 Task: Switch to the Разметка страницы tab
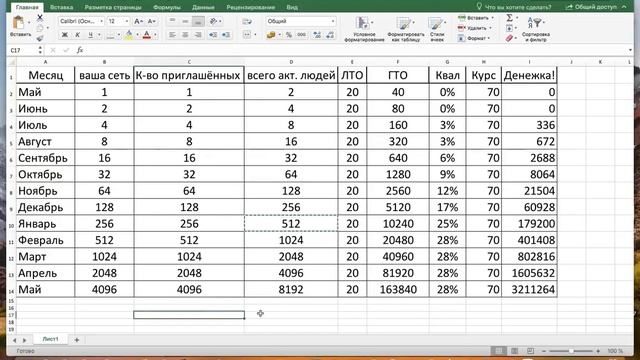113,7
